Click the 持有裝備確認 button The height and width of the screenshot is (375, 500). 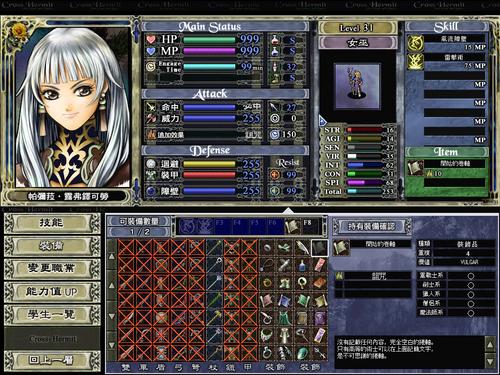[x=371, y=226]
